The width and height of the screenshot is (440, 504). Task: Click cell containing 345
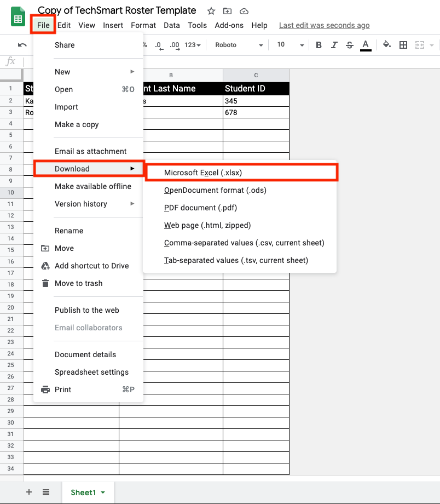tap(256, 101)
